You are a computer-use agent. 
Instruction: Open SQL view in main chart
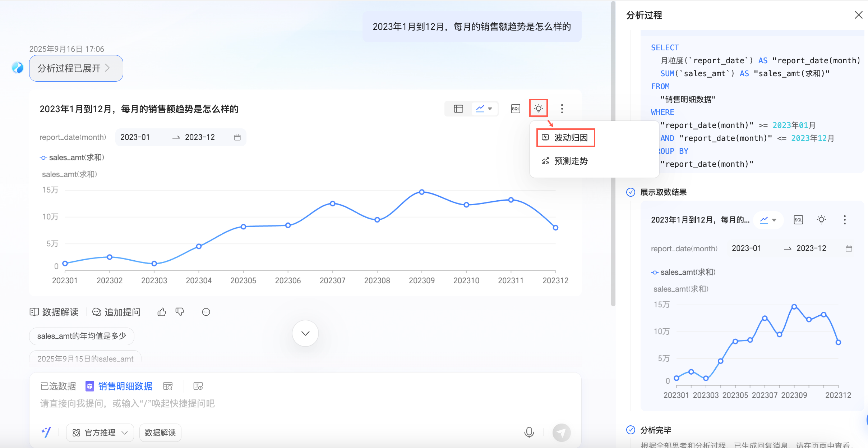coord(516,109)
